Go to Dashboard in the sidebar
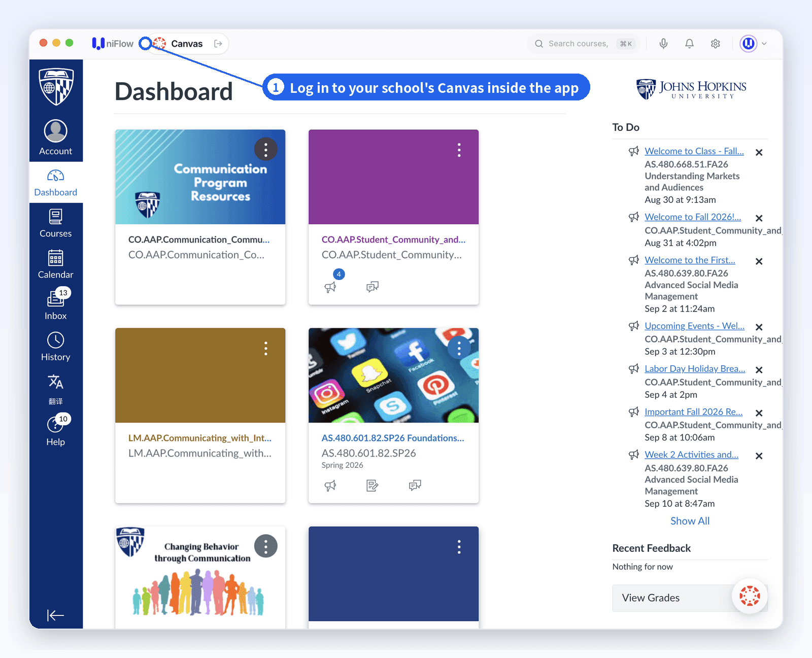812x658 pixels. [56, 182]
